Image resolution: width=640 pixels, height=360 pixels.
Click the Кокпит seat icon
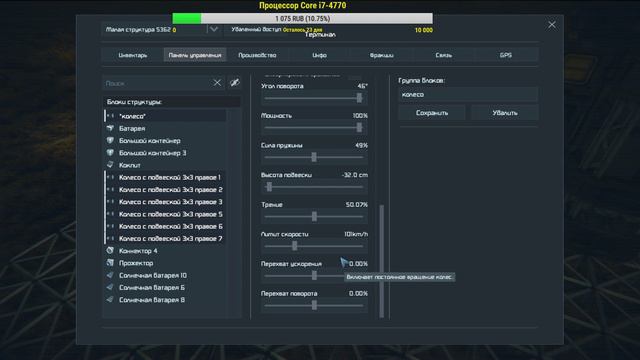110,165
